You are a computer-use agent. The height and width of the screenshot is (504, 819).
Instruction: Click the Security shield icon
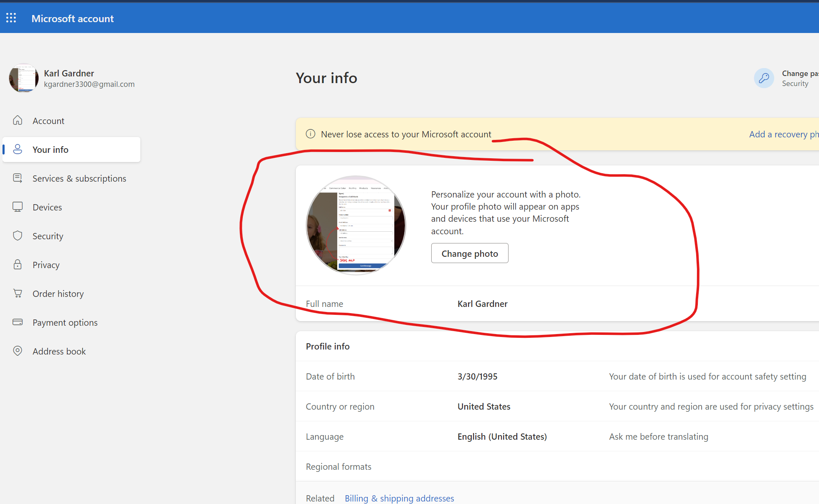[18, 236]
